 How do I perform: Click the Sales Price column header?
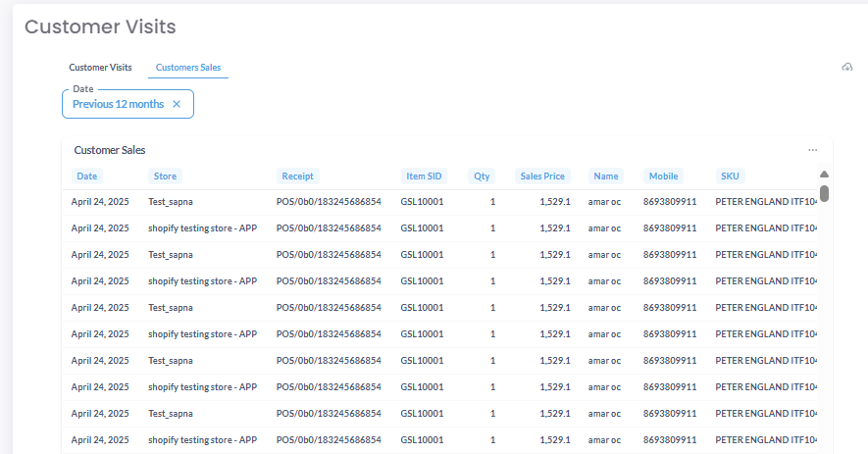(542, 177)
